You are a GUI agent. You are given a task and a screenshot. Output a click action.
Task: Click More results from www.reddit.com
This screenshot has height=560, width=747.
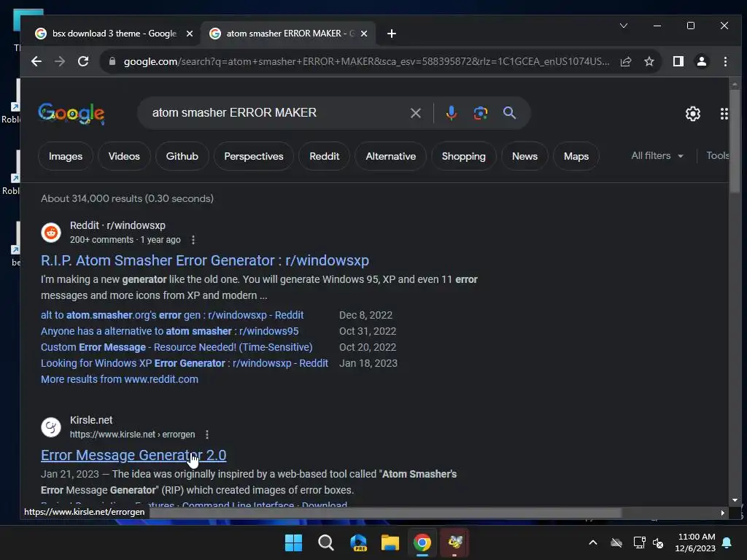[x=120, y=379]
